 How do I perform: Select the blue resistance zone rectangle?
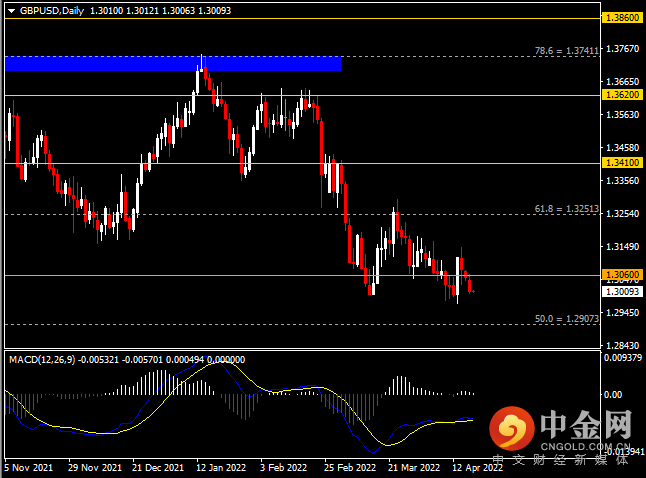173,63
